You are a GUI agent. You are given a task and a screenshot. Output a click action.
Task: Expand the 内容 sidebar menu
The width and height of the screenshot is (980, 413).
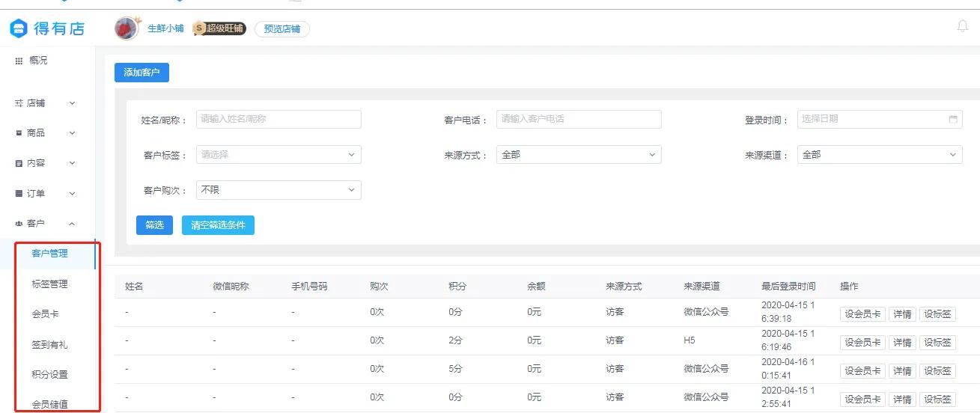(x=47, y=163)
